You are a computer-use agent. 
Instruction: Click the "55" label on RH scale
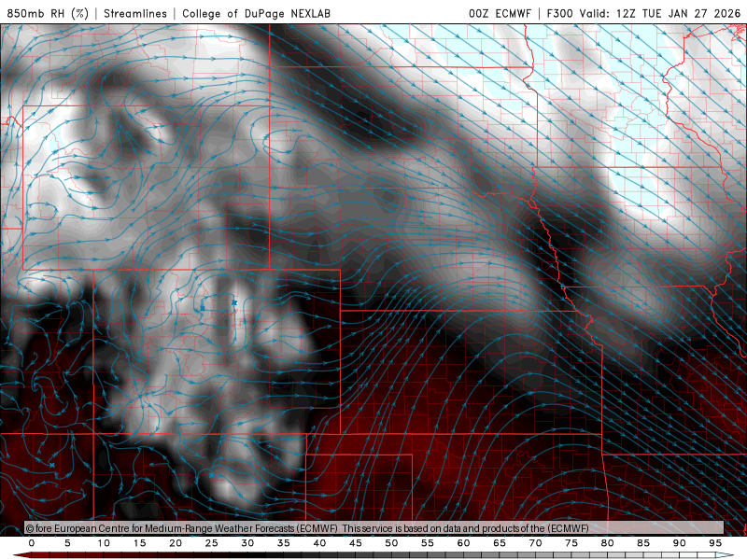coord(428,543)
